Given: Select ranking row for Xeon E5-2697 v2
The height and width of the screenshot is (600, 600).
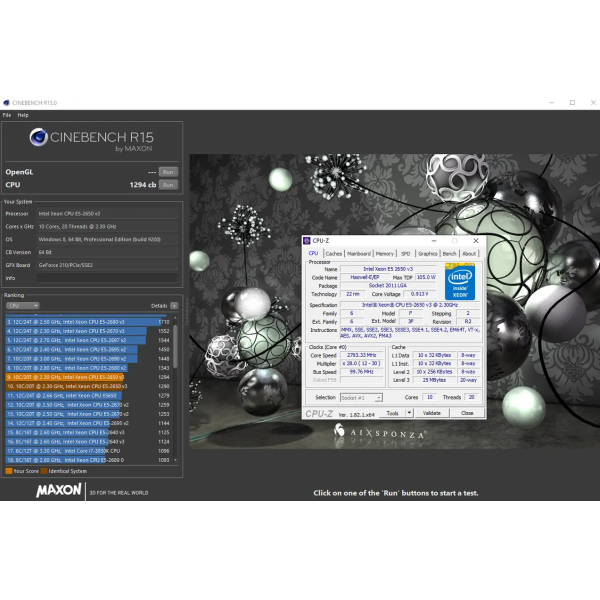Looking at the screenshot, I should (88, 340).
